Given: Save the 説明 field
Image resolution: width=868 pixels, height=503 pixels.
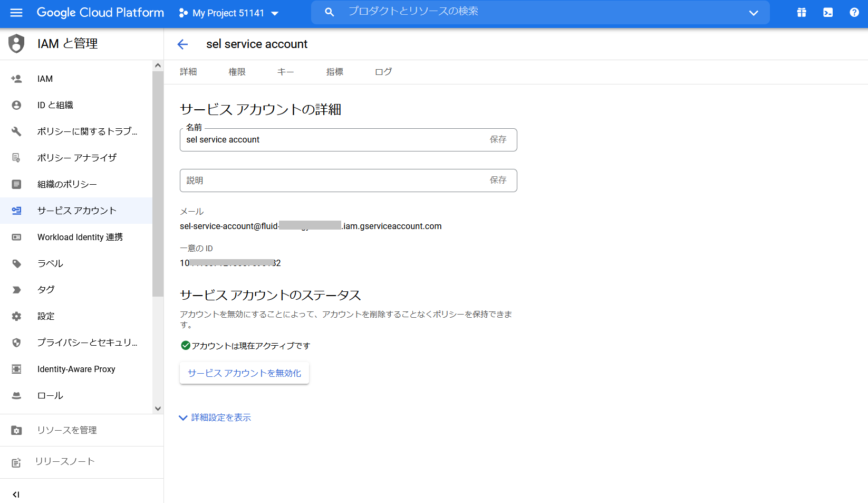Looking at the screenshot, I should coord(498,180).
